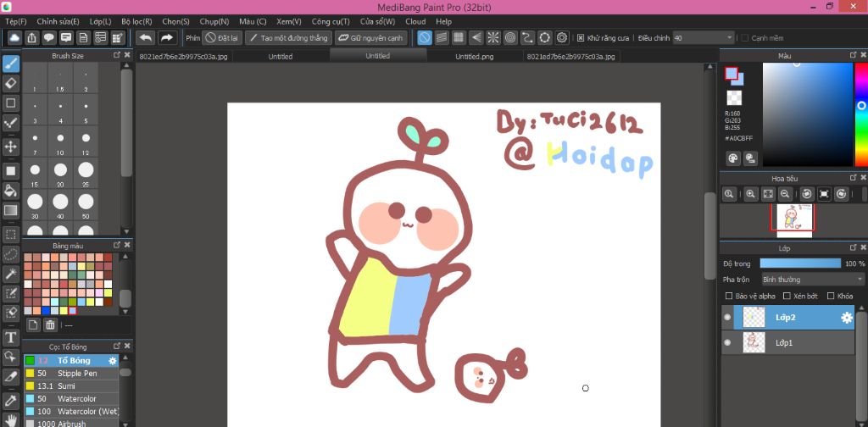
Task: Open the Tệp(F) menu
Action: pyautogui.click(x=16, y=21)
